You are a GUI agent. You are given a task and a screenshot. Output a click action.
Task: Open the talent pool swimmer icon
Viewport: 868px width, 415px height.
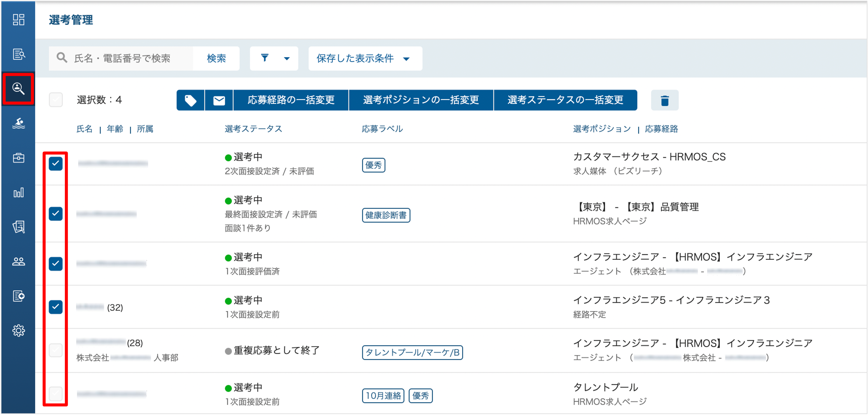coord(19,123)
